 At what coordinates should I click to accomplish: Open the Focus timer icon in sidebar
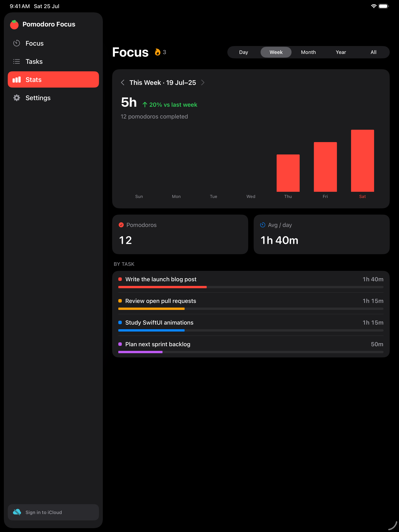pyautogui.click(x=17, y=43)
